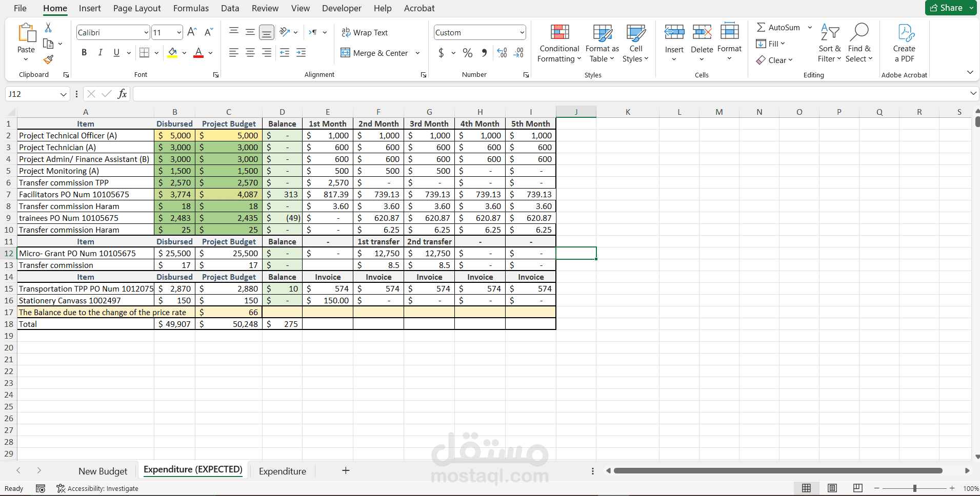The height and width of the screenshot is (496, 980).
Task: Switch to the Page Layout tab
Action: click(x=137, y=8)
